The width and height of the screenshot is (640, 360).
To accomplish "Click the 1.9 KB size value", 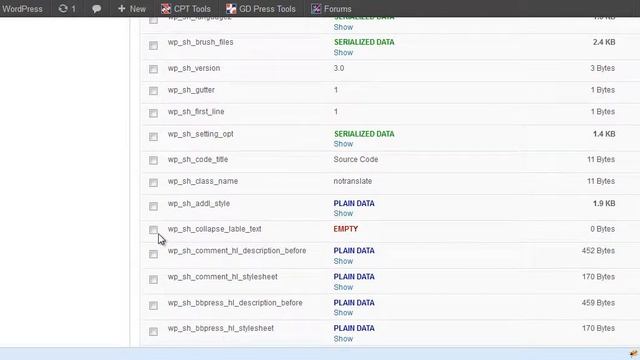I will 604,203.
